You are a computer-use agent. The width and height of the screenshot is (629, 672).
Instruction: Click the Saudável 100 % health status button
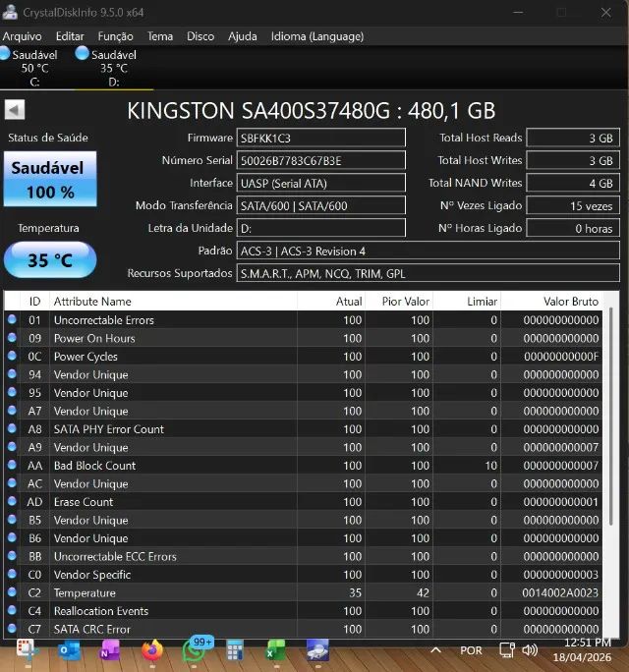coord(50,179)
